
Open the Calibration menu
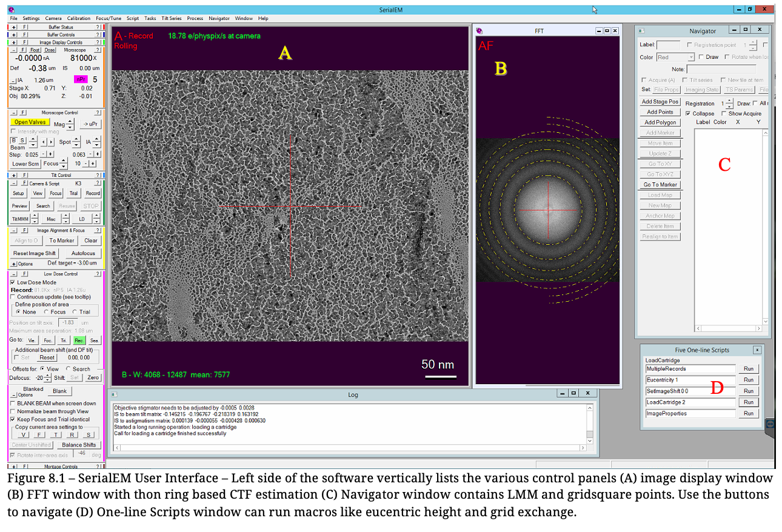tap(78, 18)
